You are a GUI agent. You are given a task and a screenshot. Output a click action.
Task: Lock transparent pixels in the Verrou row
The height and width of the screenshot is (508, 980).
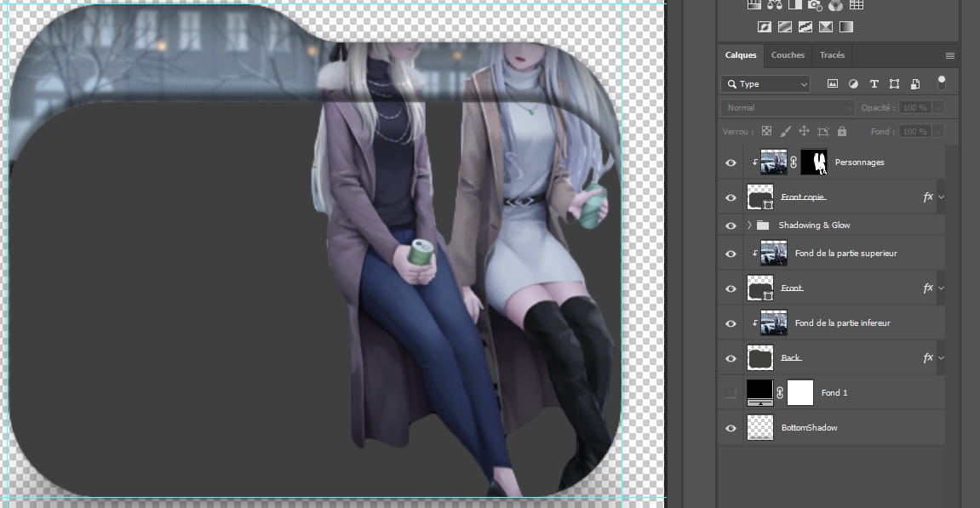pyautogui.click(x=766, y=131)
